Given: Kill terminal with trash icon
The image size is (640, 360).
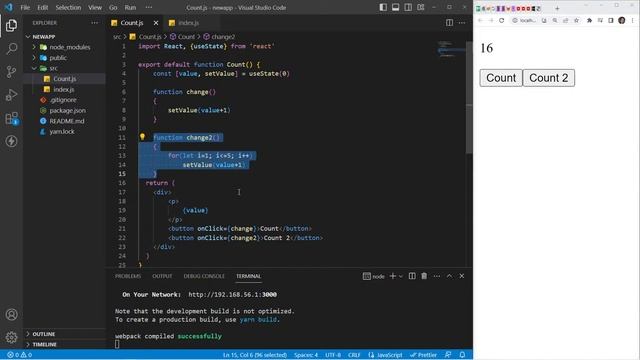Looking at the screenshot, I should tap(424, 276).
